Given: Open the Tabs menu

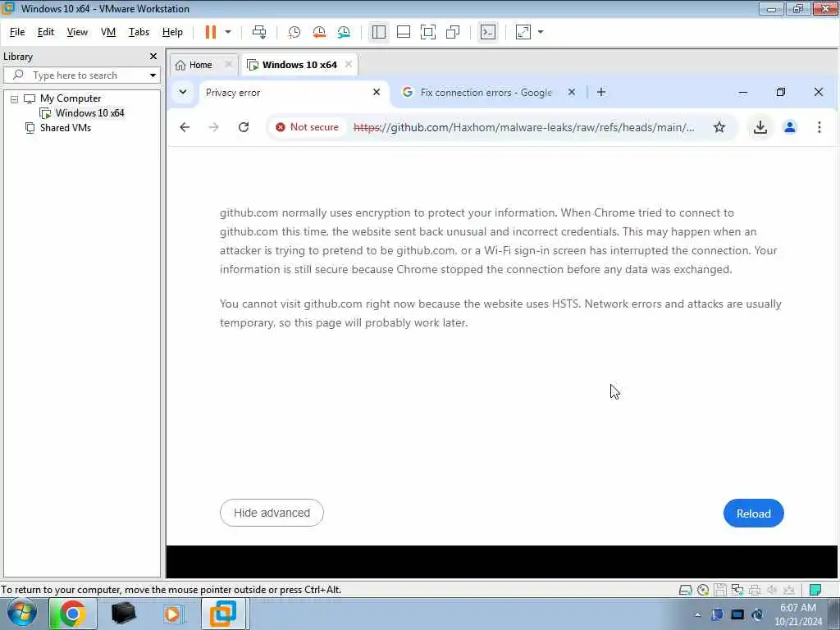Looking at the screenshot, I should 139,32.
